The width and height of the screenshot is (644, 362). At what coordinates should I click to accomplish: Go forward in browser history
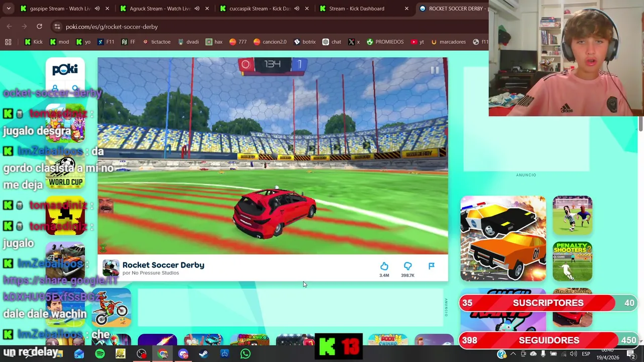(x=24, y=26)
